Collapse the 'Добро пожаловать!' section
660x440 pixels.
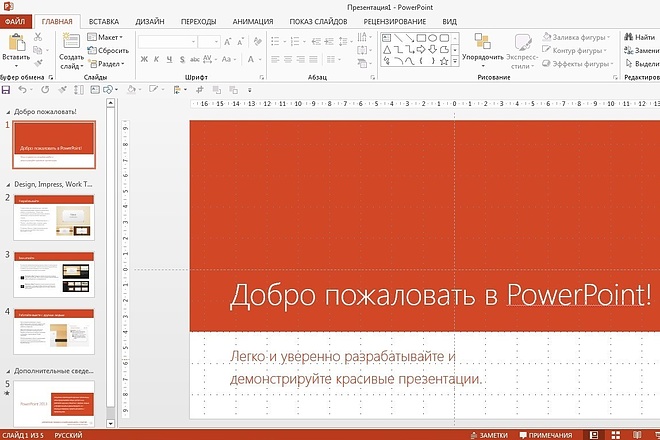tap(8, 112)
